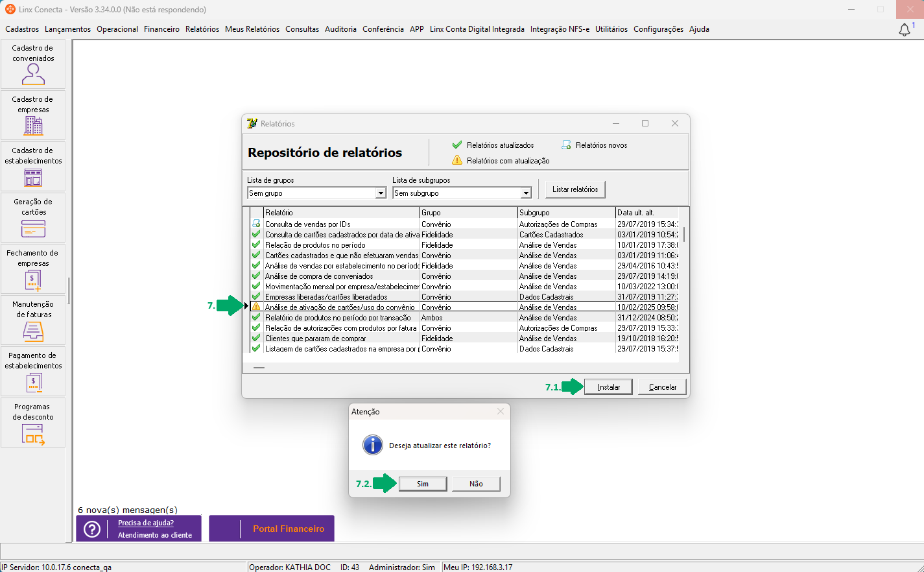Select row 'Empresas liberadas/cartões liberadados'
Viewport: 924px width, 572px height.
[x=464, y=296]
